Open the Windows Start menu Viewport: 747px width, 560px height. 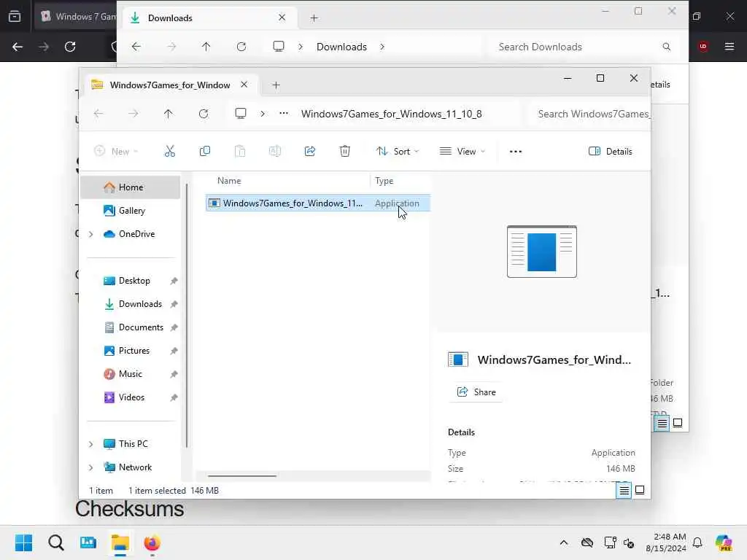tap(23, 542)
